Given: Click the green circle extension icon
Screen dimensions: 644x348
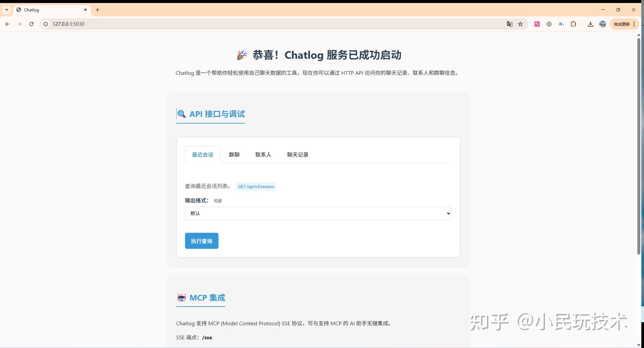Looking at the screenshot, I should point(549,24).
